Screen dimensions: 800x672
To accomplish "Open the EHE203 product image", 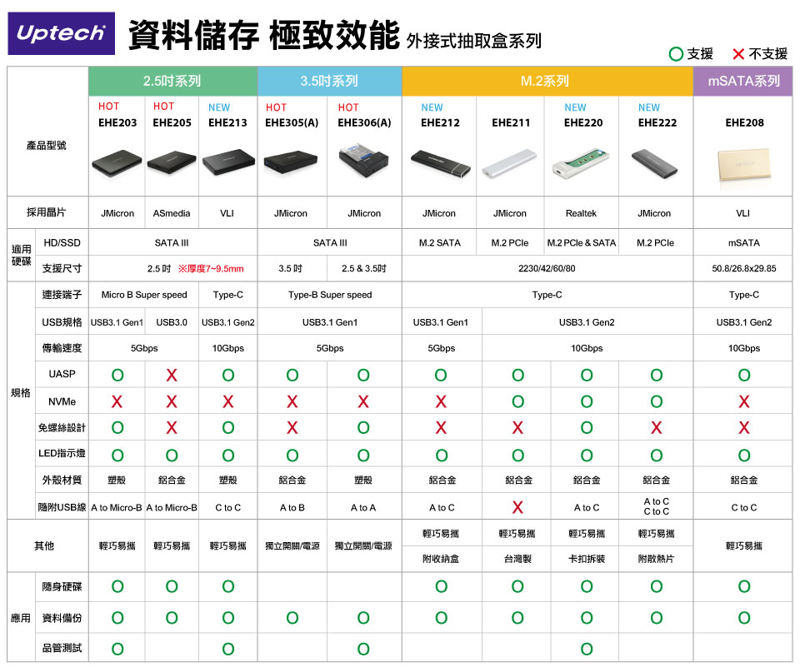I will 117,162.
